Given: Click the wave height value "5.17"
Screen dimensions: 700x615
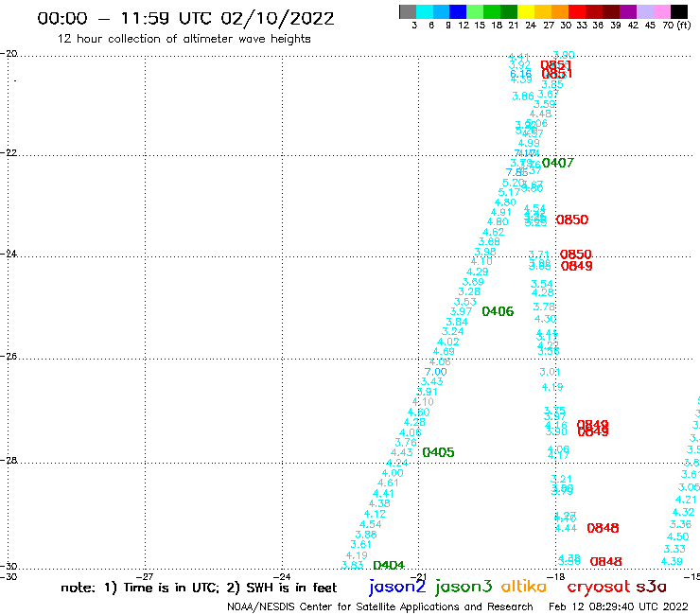Looking at the screenshot, I should [509, 192].
